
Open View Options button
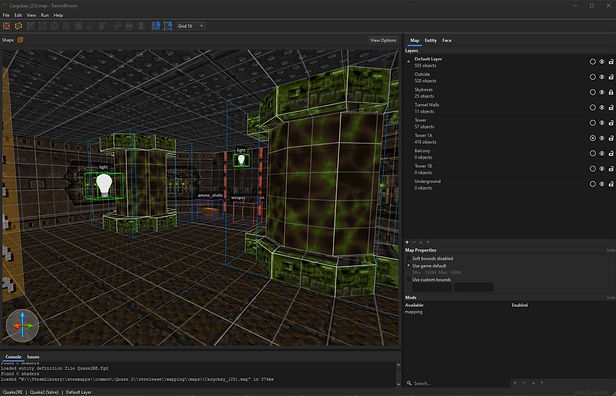point(383,40)
